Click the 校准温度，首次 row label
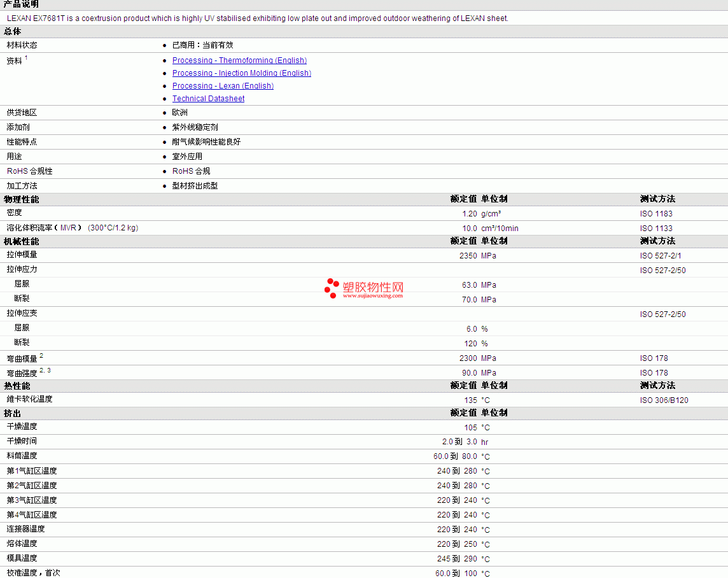728x578 pixels. tap(34, 572)
